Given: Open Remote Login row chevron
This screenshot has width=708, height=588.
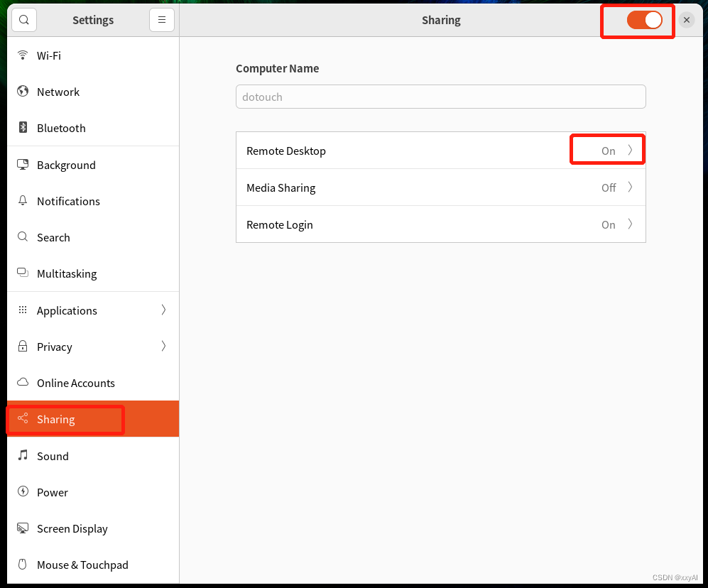Looking at the screenshot, I should pos(630,224).
